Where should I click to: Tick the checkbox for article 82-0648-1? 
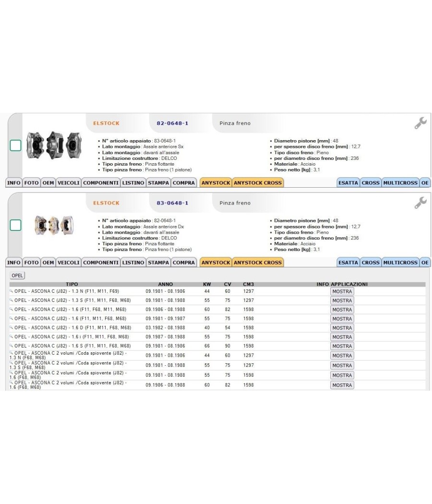point(15,145)
